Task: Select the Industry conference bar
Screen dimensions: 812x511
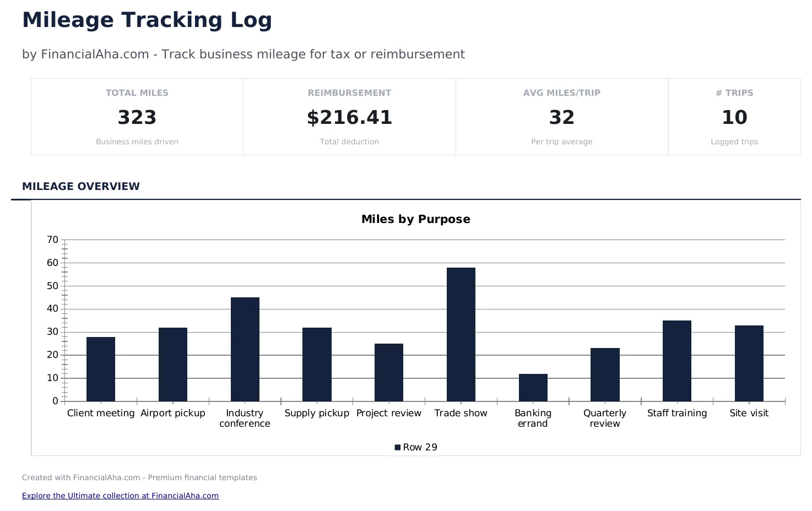Action: (x=245, y=349)
